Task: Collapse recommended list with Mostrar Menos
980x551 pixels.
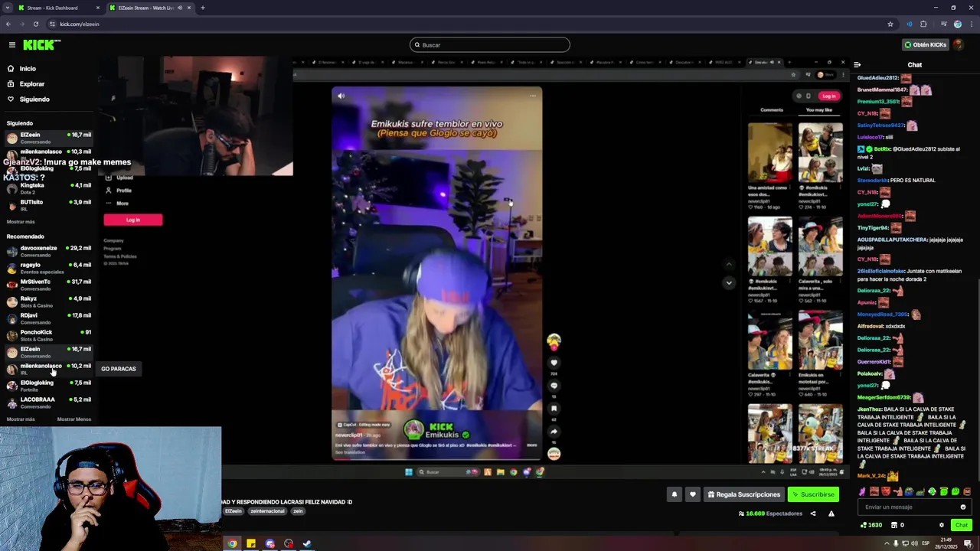Action: click(74, 419)
